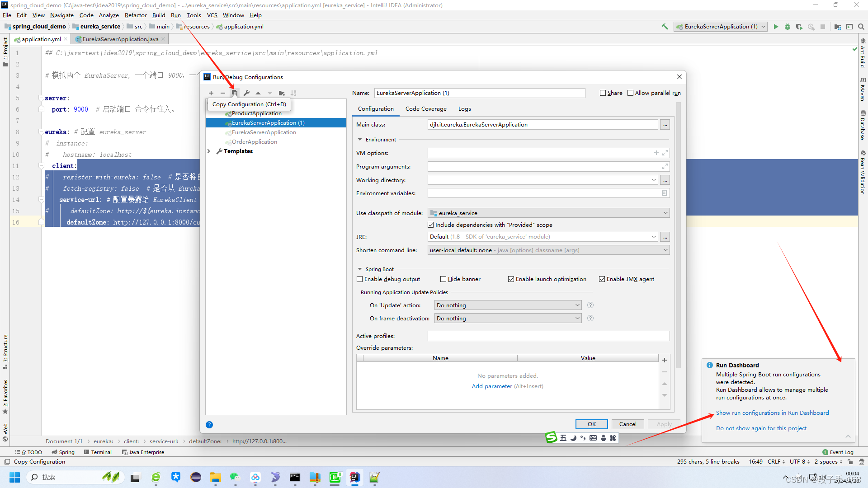Switch to Code Coverage tab
The width and height of the screenshot is (868, 488).
click(x=426, y=109)
